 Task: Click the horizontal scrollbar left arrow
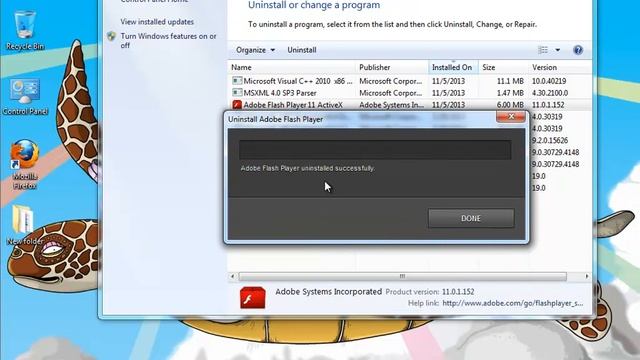click(233, 277)
